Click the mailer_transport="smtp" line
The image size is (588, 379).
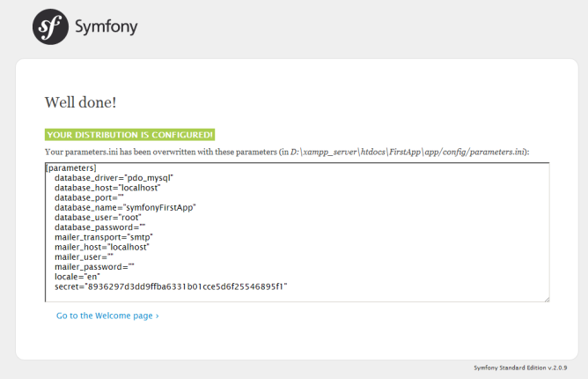(x=104, y=237)
